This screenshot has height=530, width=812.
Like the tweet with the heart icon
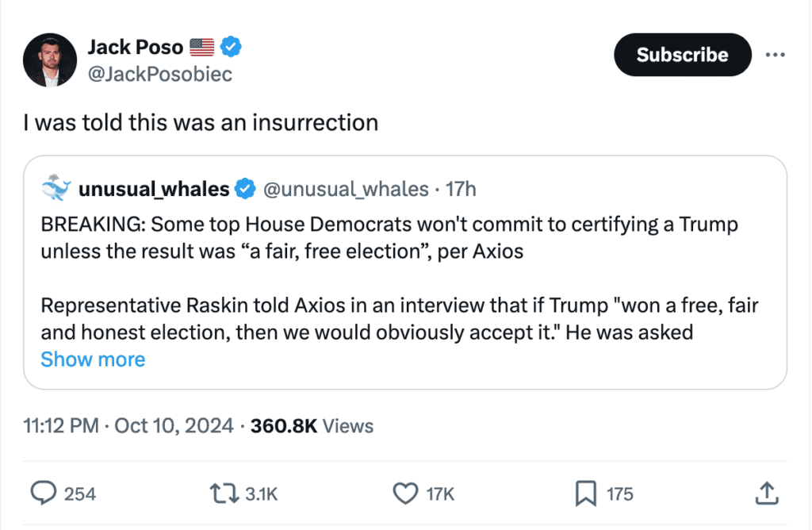pyautogui.click(x=405, y=494)
